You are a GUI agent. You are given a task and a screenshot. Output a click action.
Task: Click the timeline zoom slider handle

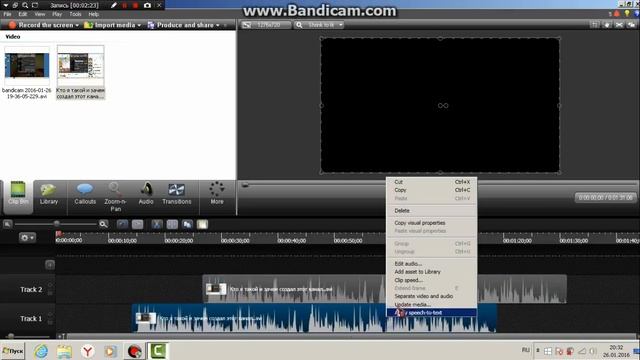57,224
